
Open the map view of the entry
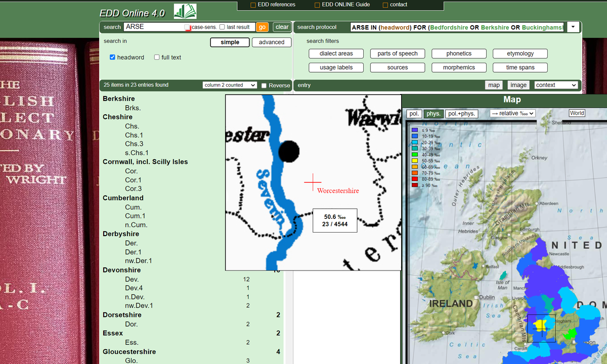(x=494, y=85)
